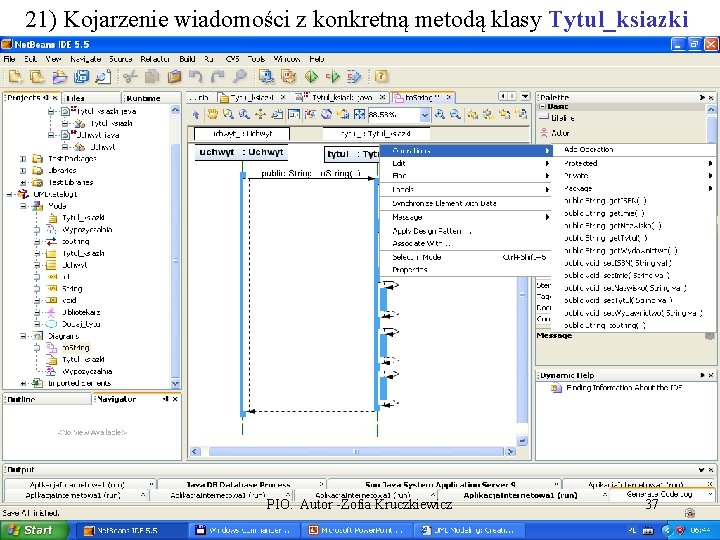Expand the Imported Elements tree node
The width and height of the screenshot is (720, 540).
pyautogui.click(x=22, y=383)
